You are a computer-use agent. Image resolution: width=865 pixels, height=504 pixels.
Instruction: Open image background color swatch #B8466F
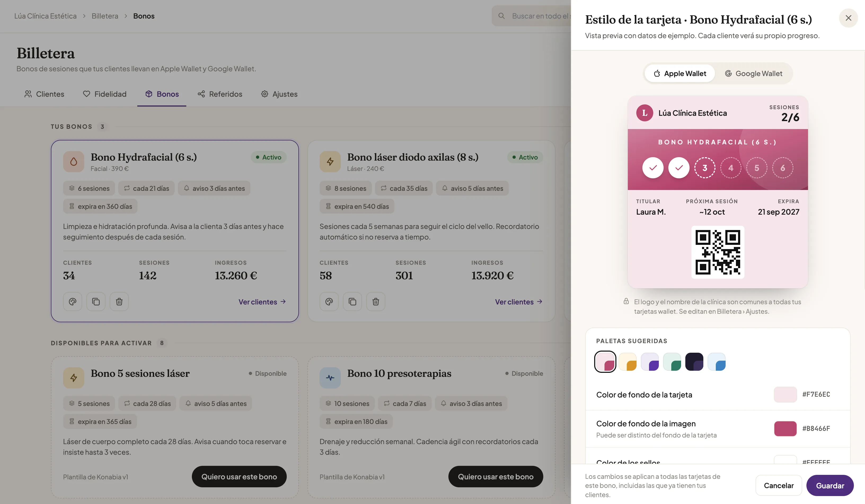pyautogui.click(x=785, y=428)
